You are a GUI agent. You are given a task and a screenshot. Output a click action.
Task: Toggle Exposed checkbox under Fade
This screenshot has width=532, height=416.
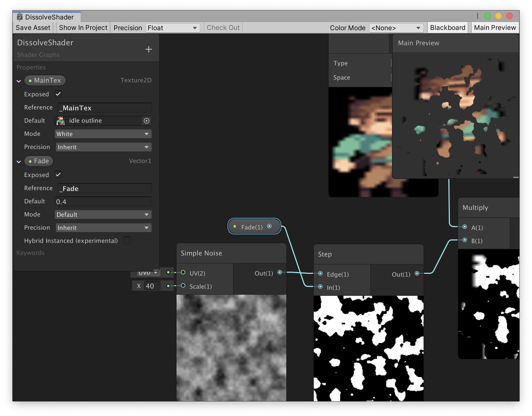[58, 175]
